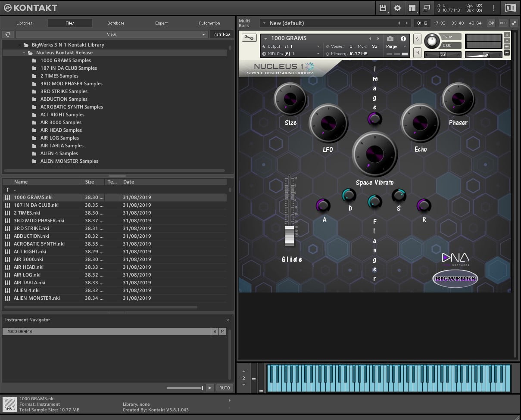Load next instrument with right arrow
The width and height of the screenshot is (521, 420).
[x=378, y=38]
